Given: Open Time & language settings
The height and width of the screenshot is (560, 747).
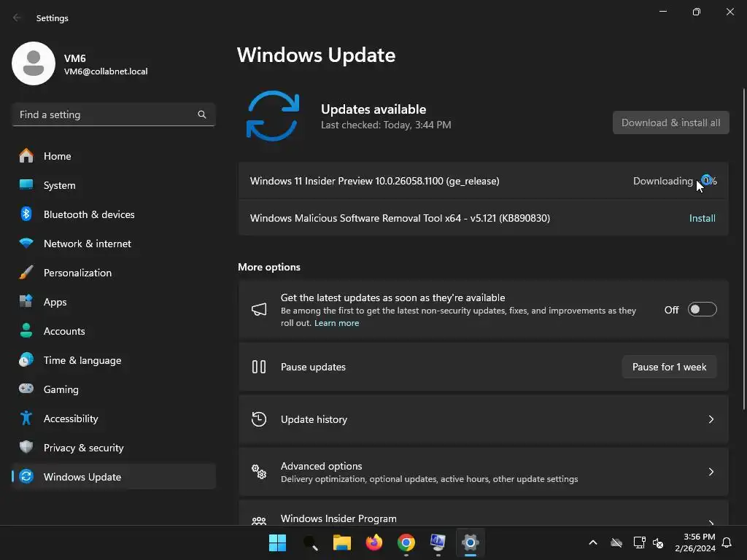Looking at the screenshot, I should point(113,360).
